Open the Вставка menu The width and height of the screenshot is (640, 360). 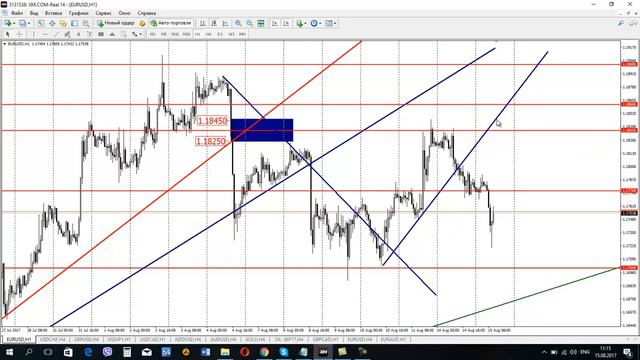[x=53, y=13]
